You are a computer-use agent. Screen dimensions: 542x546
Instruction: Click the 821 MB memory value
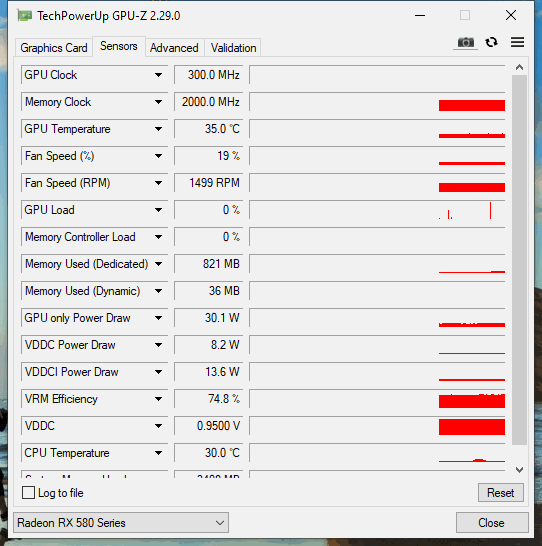coord(209,264)
